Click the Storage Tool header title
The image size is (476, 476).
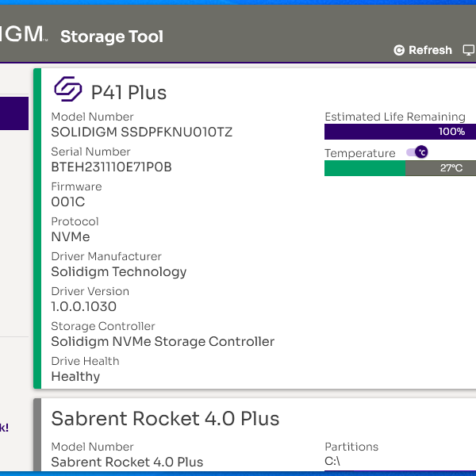[x=112, y=36]
